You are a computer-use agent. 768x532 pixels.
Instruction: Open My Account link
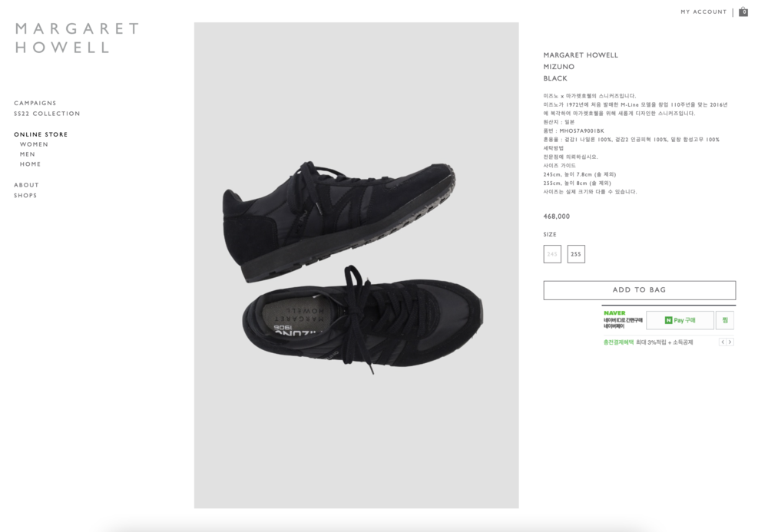(x=703, y=12)
